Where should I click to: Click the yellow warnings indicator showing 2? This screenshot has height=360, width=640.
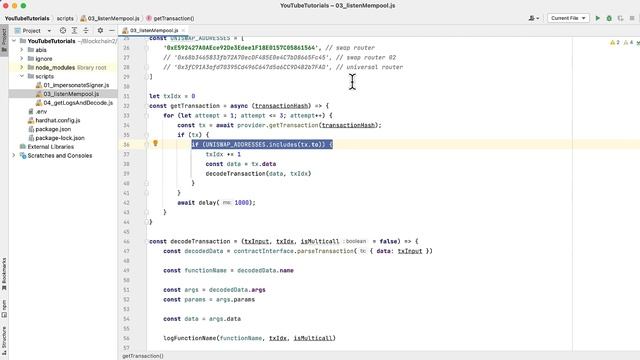[x=615, y=42]
